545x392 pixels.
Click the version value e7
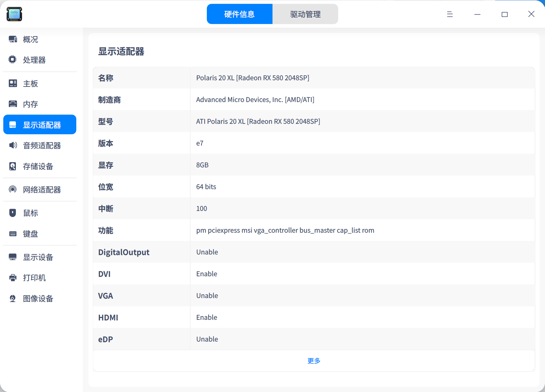(200, 143)
